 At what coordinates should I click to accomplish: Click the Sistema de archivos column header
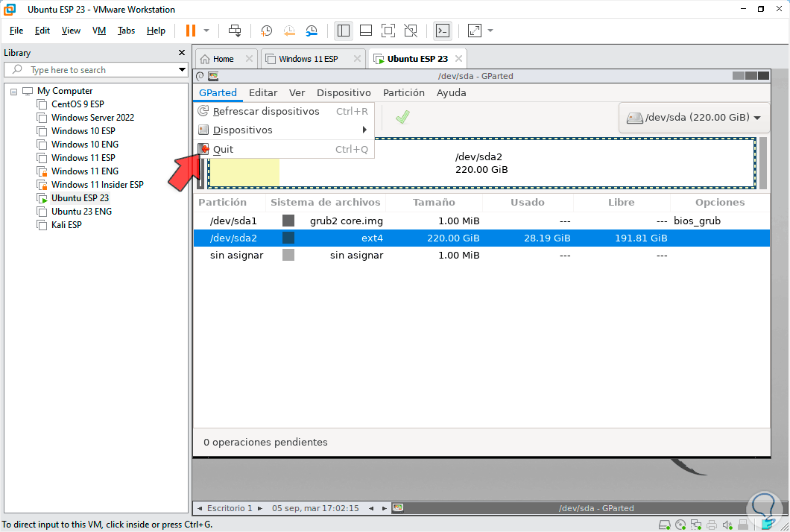click(326, 203)
